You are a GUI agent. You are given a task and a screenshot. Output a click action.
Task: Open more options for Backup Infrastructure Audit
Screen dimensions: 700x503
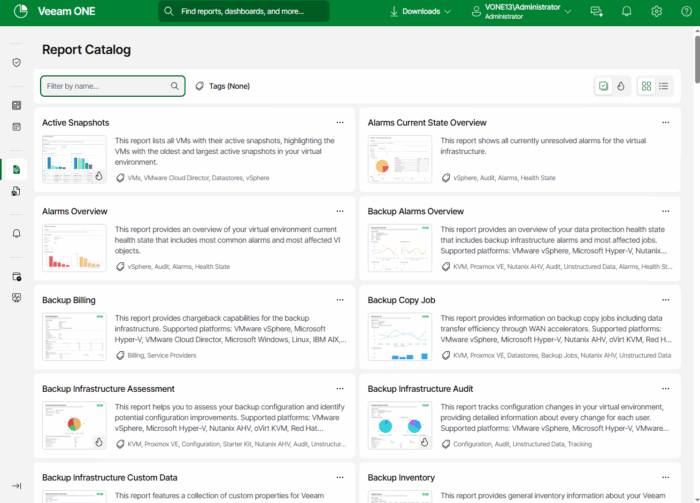(x=665, y=389)
